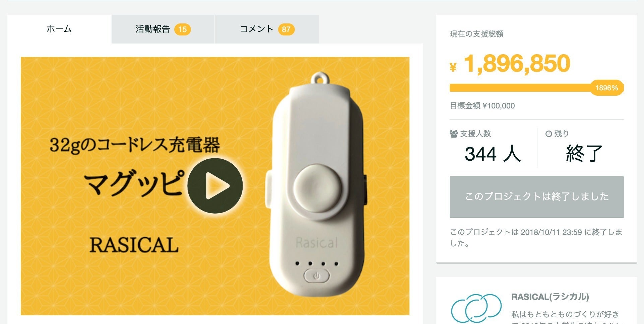
Task: Click the 15 badge on 活動報告
Action: [x=182, y=29]
